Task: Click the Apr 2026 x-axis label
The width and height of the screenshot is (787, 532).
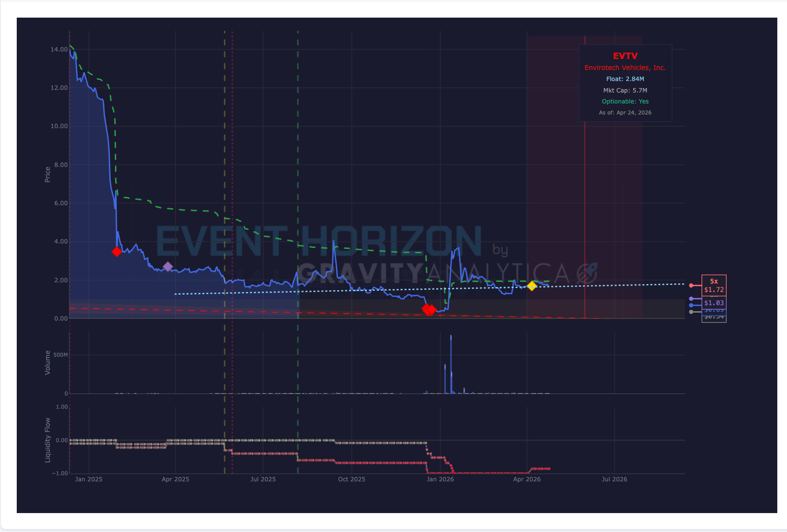Action: coord(527,479)
